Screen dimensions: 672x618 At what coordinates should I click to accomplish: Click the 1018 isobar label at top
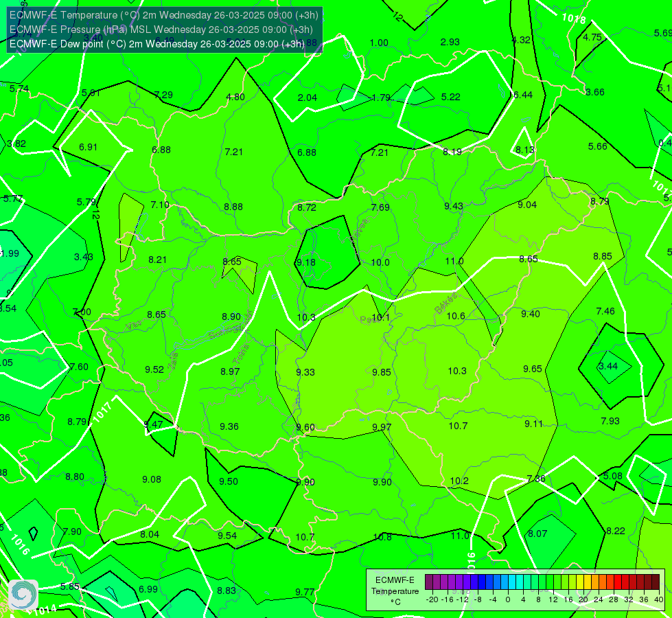click(x=573, y=19)
